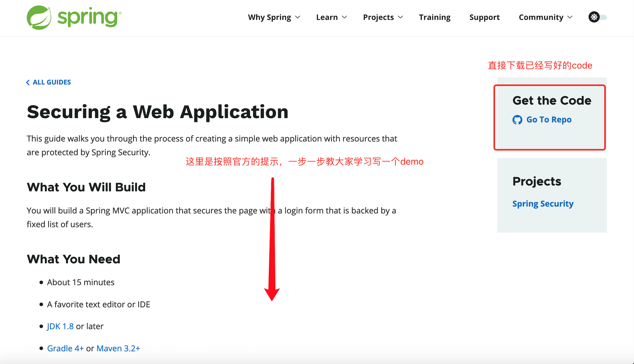Click the back chevron beside ALL GUIDES

[x=28, y=82]
